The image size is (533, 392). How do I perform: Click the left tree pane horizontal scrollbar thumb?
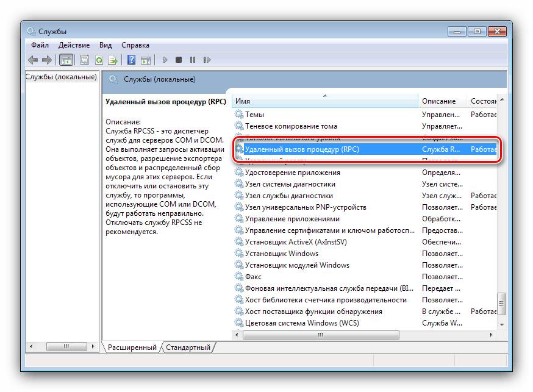point(66,346)
